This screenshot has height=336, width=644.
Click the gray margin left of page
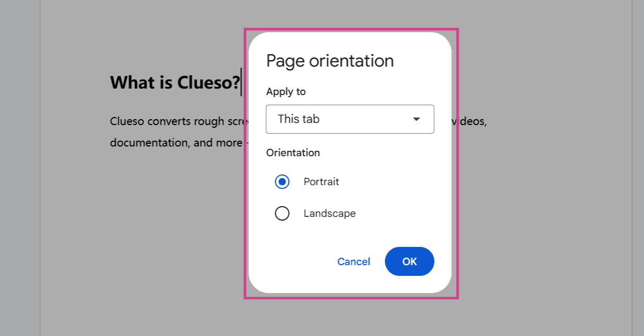point(20,168)
